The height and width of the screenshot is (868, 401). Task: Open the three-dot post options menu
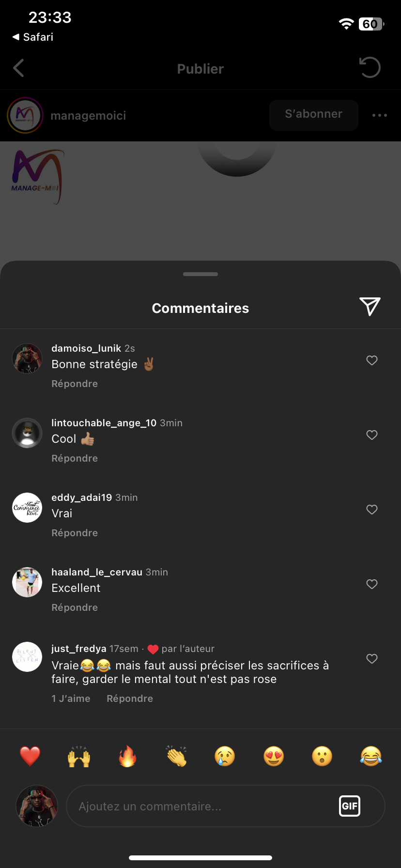click(x=380, y=115)
